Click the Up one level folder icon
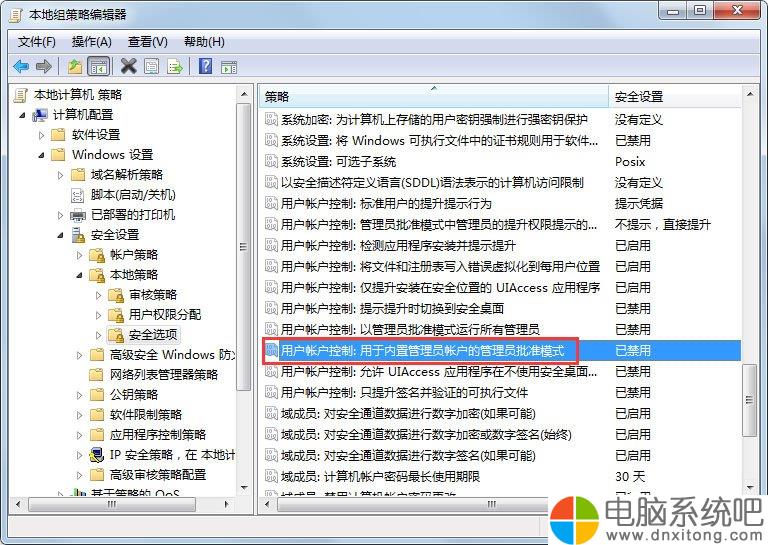768x545 pixels. point(74,66)
